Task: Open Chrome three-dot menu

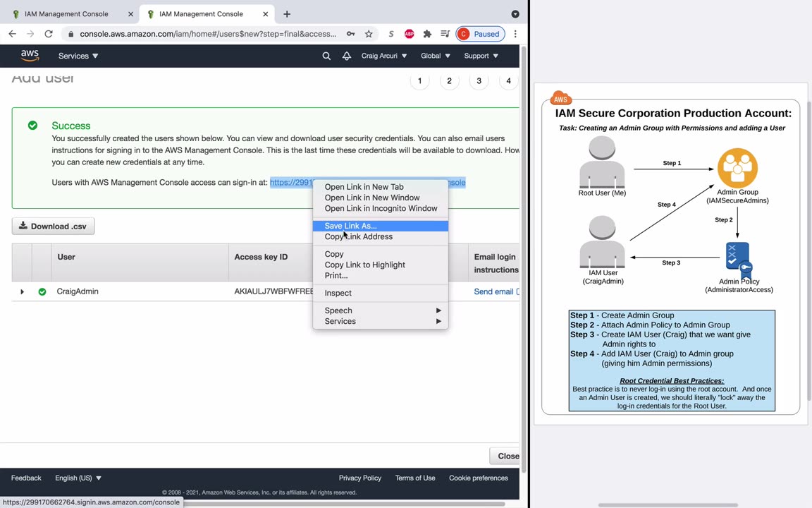Action: tap(515, 34)
